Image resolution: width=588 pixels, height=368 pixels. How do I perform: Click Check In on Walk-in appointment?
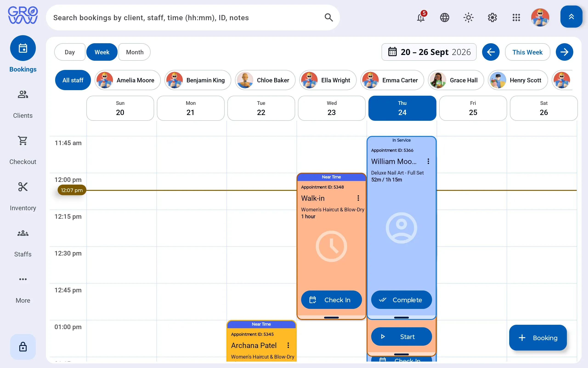pyautogui.click(x=331, y=300)
